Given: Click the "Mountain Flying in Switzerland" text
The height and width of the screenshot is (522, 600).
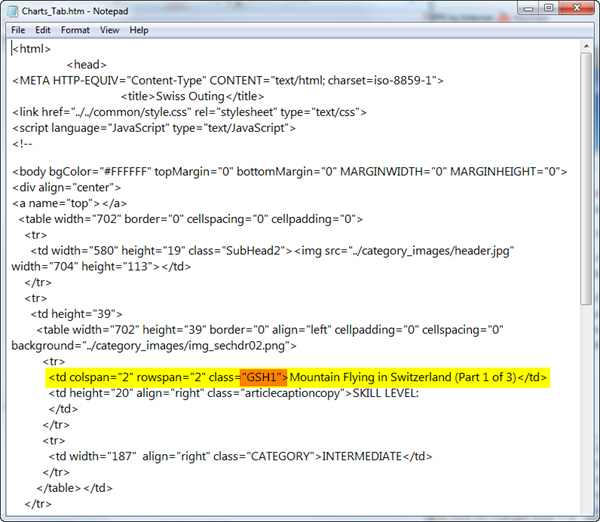Looking at the screenshot, I should (x=370, y=377).
